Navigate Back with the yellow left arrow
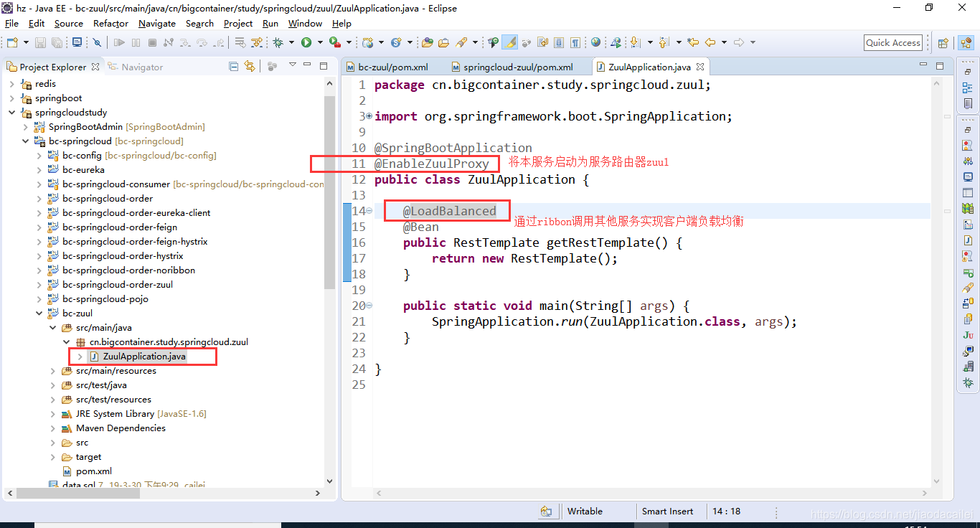 [x=710, y=42]
